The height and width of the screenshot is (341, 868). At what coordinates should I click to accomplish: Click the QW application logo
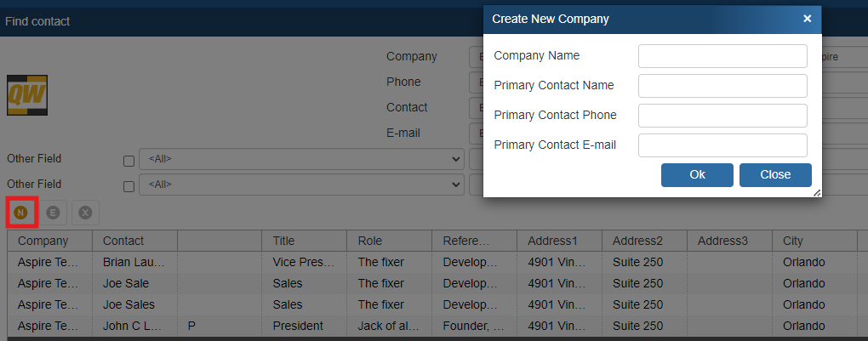27,95
